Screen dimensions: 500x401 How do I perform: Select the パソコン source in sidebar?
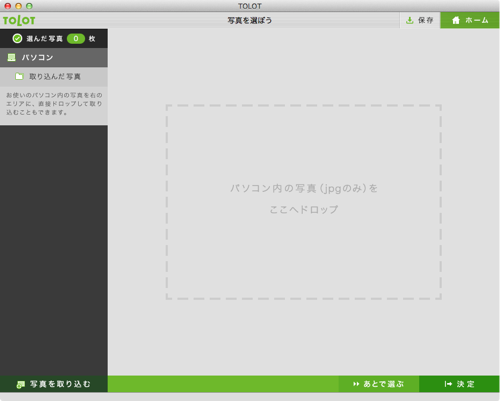tap(54, 57)
